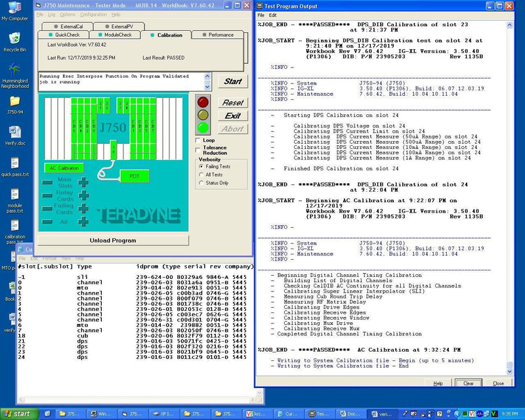
Task: Open the Configuration menu
Action: 93,14
